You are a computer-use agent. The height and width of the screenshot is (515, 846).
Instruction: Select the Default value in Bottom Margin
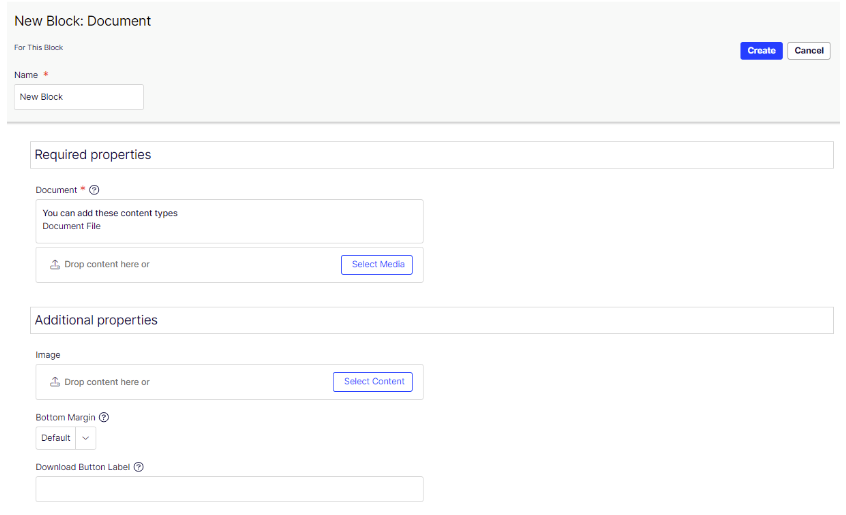point(56,438)
